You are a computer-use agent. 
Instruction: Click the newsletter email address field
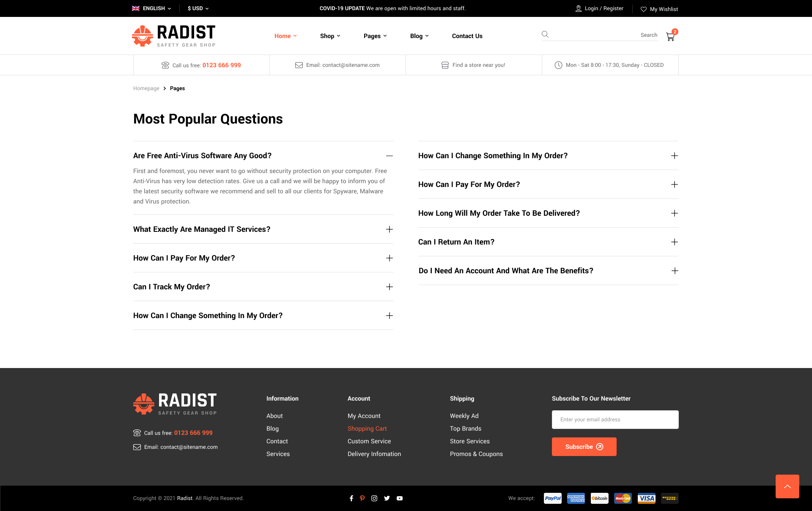pos(615,420)
